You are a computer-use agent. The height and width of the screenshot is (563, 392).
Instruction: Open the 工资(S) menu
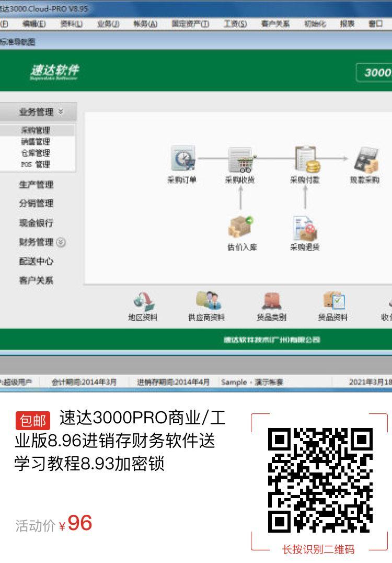(235, 24)
